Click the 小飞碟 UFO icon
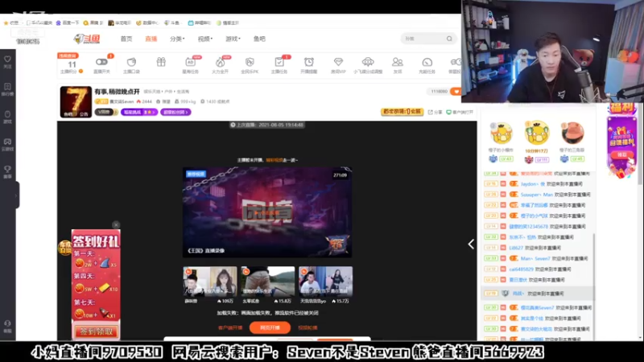 pos(368,62)
